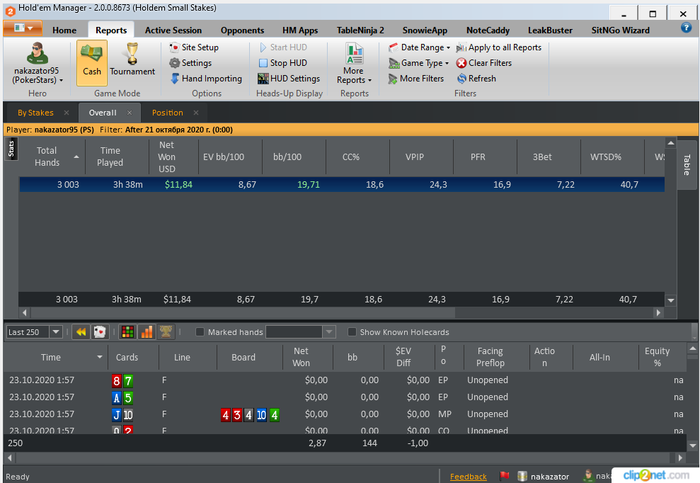Open Date Range filter dropdown
Viewport: 700px width, 483px height.
[419, 47]
